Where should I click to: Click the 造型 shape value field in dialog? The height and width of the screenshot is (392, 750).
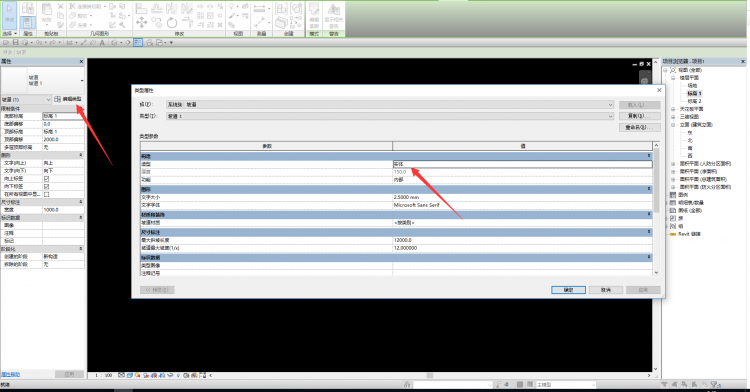522,164
